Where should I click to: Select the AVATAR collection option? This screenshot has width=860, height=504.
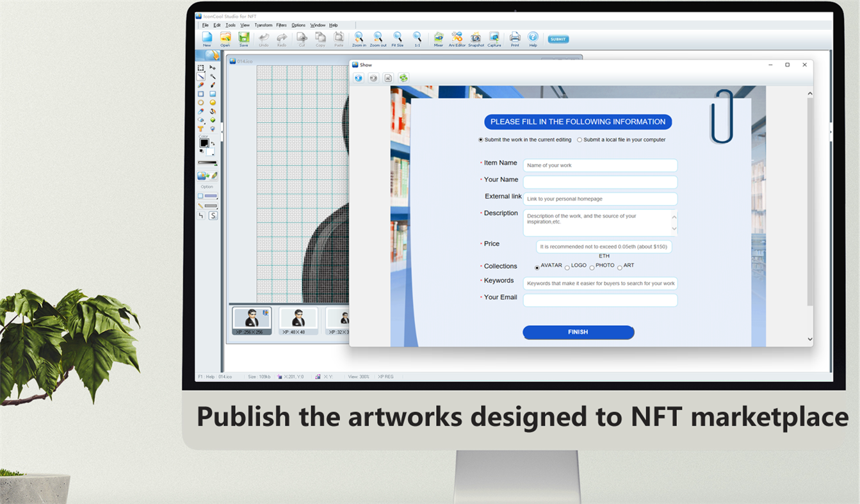(x=537, y=267)
